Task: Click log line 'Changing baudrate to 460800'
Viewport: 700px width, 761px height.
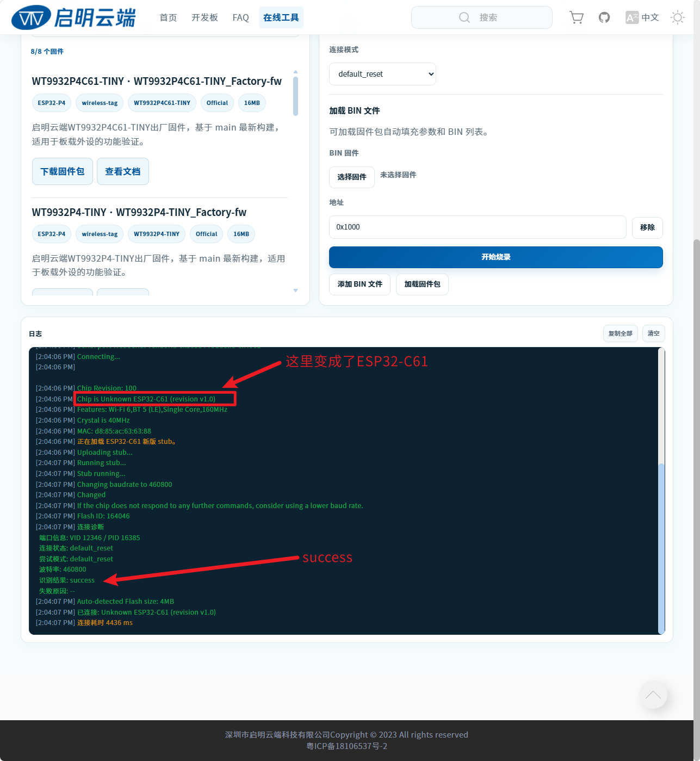Action: (125, 484)
